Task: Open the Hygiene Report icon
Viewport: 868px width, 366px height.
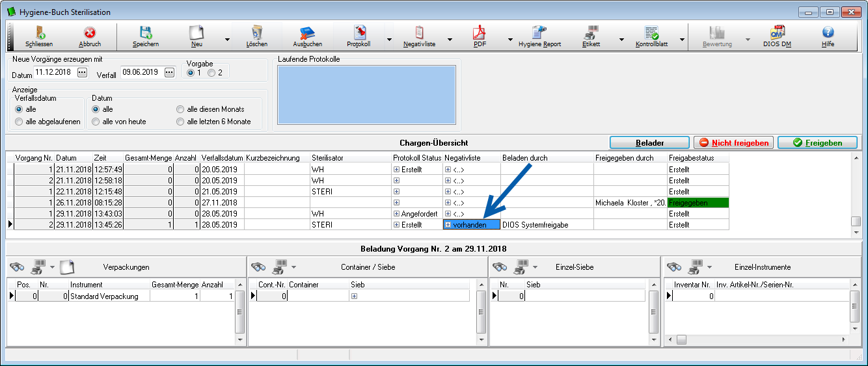Action: (539, 33)
